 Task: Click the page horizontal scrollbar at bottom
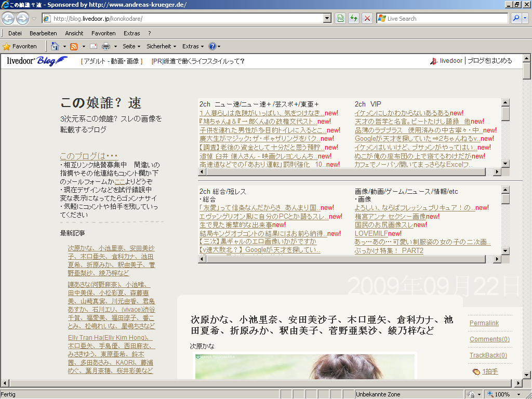260,383
